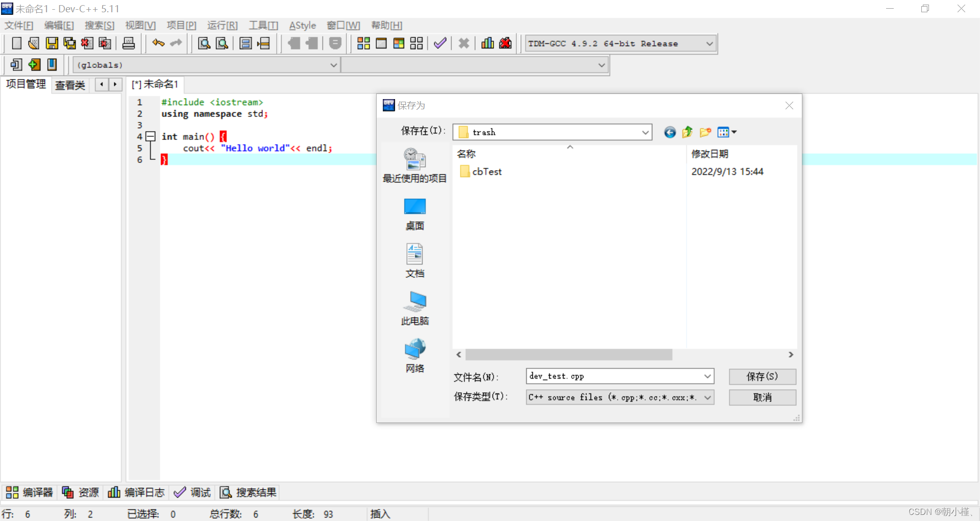This screenshot has height=521, width=980.
Task: Select 桌面 in dialog sidebar
Action: [x=415, y=214]
